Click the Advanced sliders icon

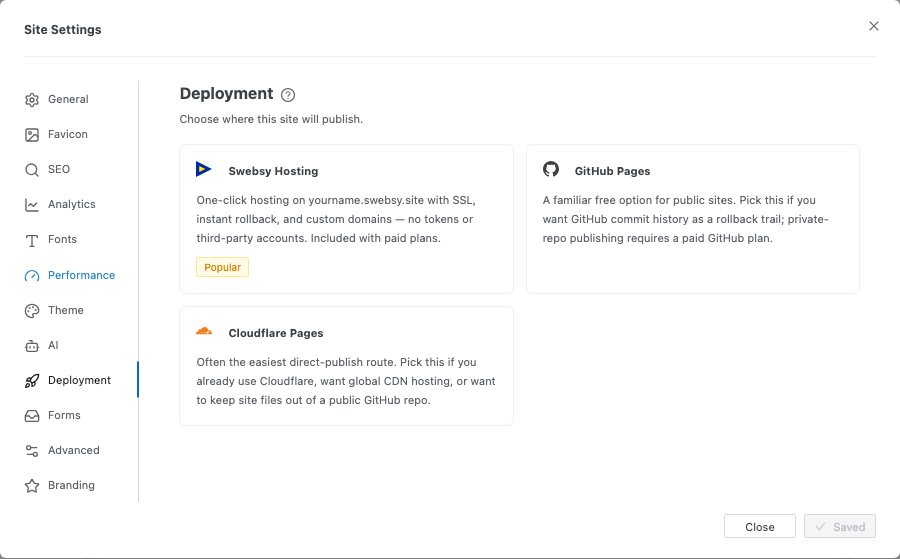coord(32,451)
